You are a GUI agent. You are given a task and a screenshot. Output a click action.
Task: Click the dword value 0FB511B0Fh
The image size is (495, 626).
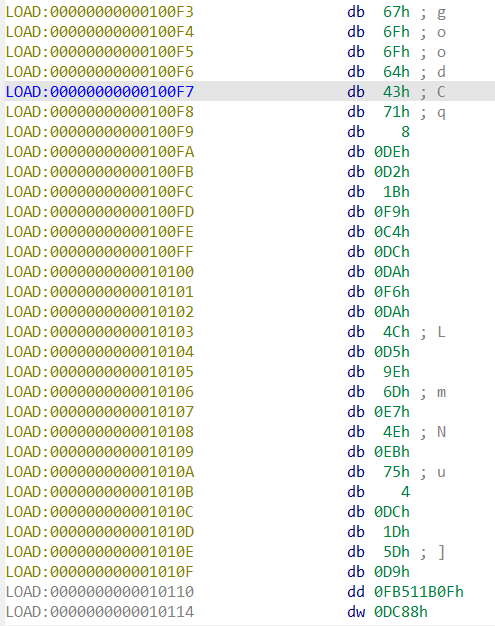click(x=419, y=592)
